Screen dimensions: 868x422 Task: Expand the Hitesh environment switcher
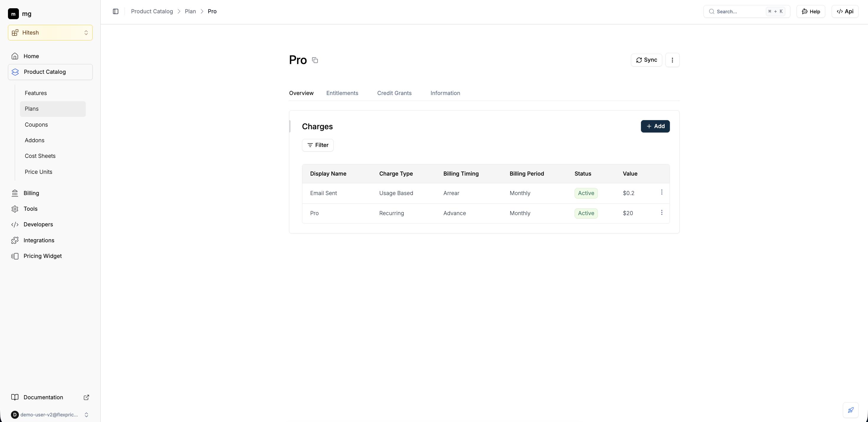[x=50, y=33]
